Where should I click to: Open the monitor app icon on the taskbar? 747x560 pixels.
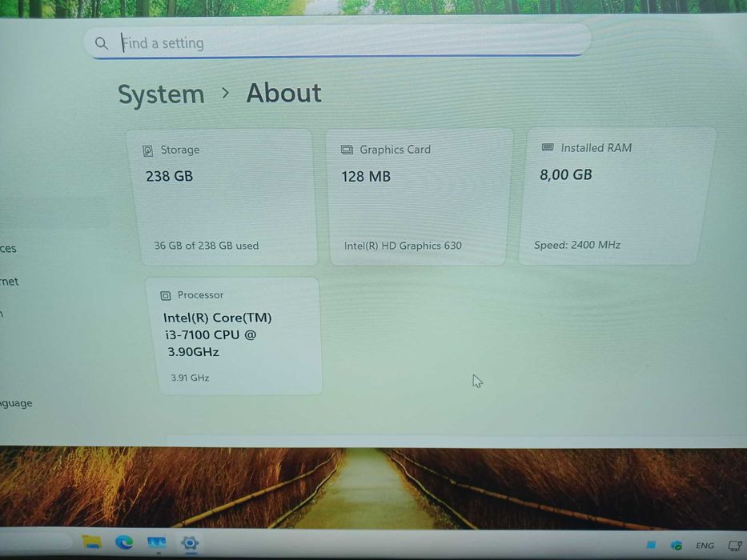(157, 542)
